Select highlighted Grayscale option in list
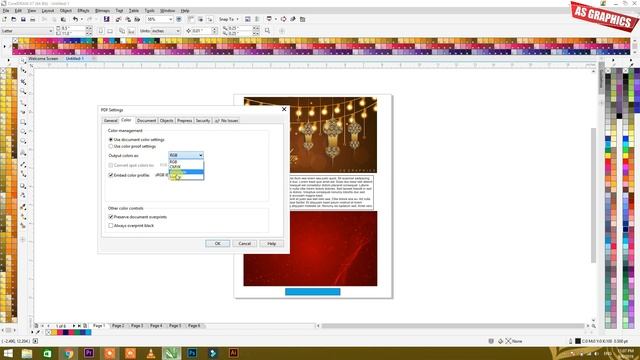Image resolution: width=640 pixels, height=360 pixels. coord(186,172)
